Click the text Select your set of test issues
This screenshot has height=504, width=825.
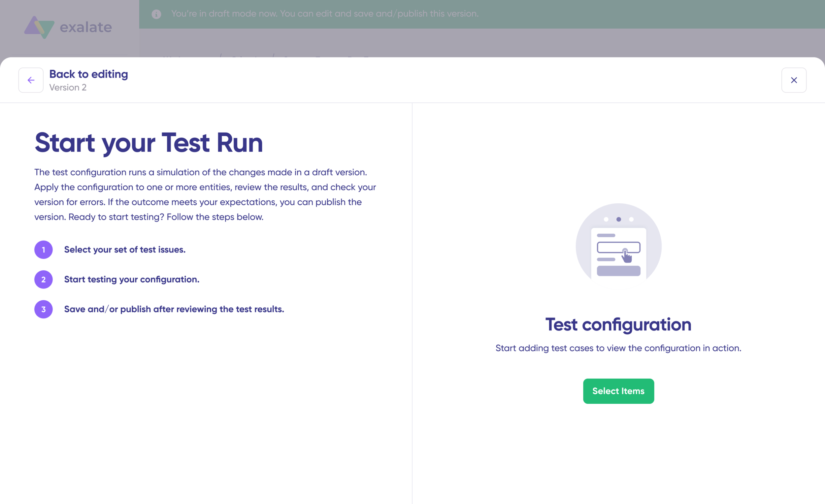coord(124,250)
